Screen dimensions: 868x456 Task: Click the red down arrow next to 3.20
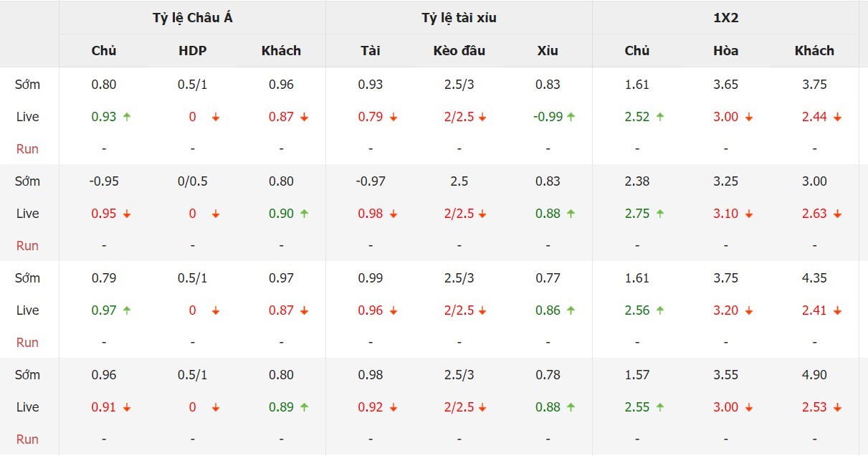click(x=749, y=310)
